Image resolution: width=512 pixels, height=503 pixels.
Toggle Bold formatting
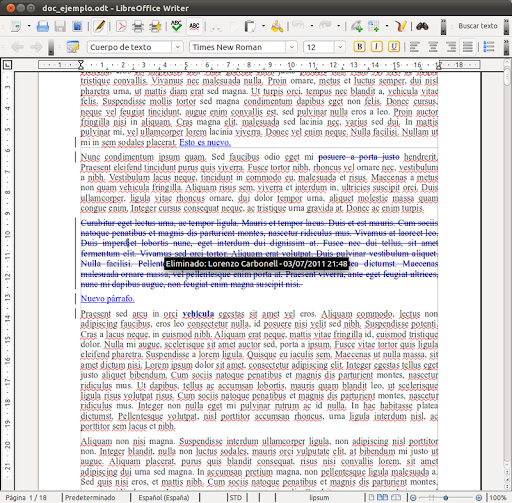pyautogui.click(x=359, y=47)
